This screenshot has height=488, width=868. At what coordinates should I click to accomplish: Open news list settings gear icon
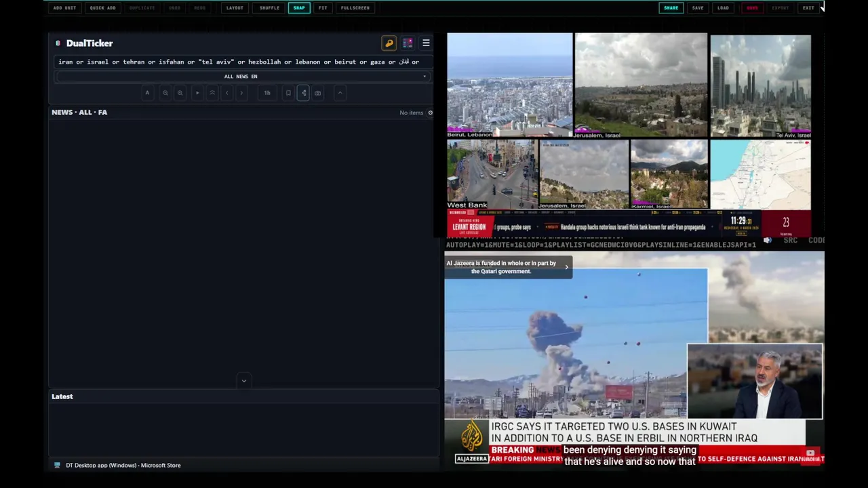430,113
